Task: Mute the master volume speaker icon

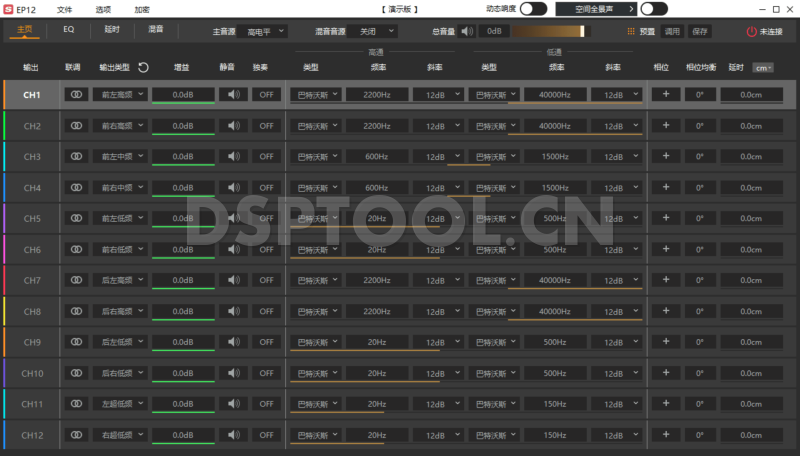Action: (x=467, y=31)
